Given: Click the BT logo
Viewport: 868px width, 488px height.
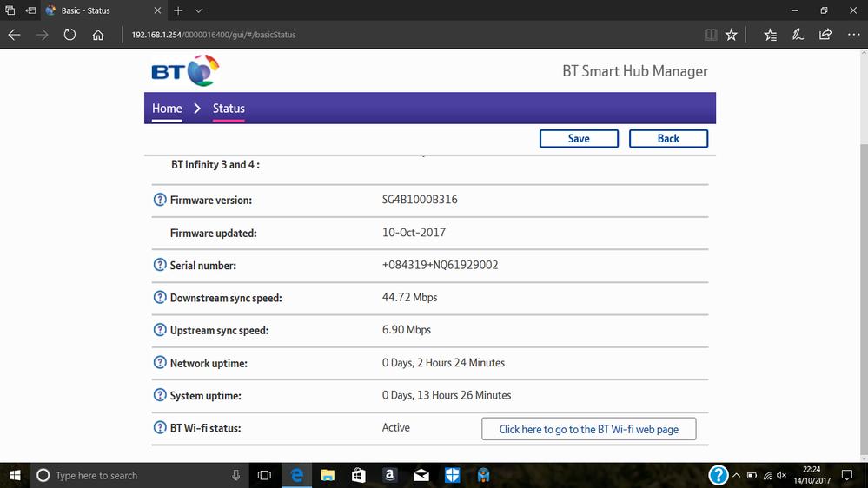Looking at the screenshot, I should click(185, 71).
